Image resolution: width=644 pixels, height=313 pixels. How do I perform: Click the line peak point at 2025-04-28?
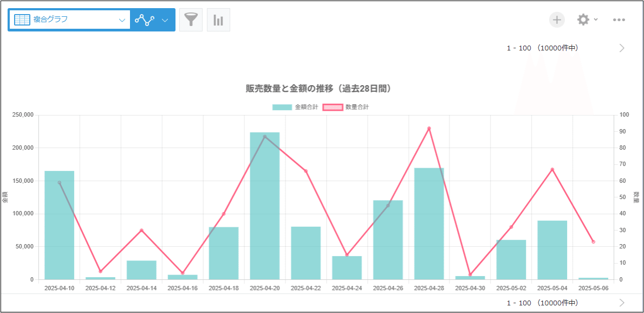coord(429,129)
